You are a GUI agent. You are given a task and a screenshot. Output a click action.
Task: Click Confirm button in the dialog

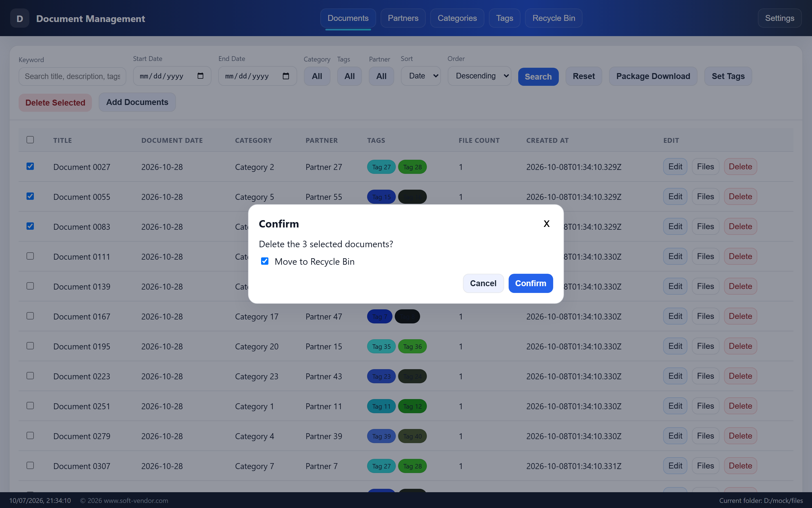531,283
